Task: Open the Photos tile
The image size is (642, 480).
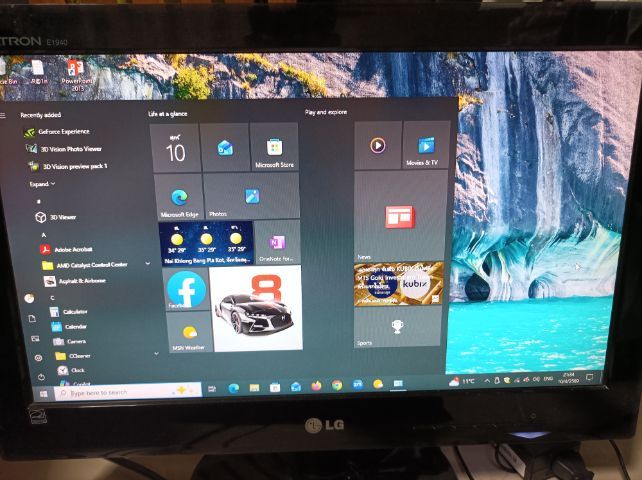Action: click(x=251, y=196)
